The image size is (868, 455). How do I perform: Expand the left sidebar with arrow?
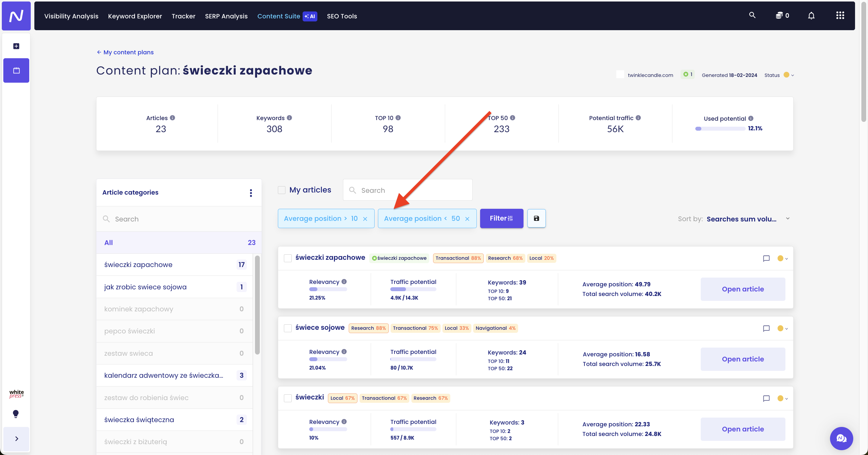[x=16, y=438]
